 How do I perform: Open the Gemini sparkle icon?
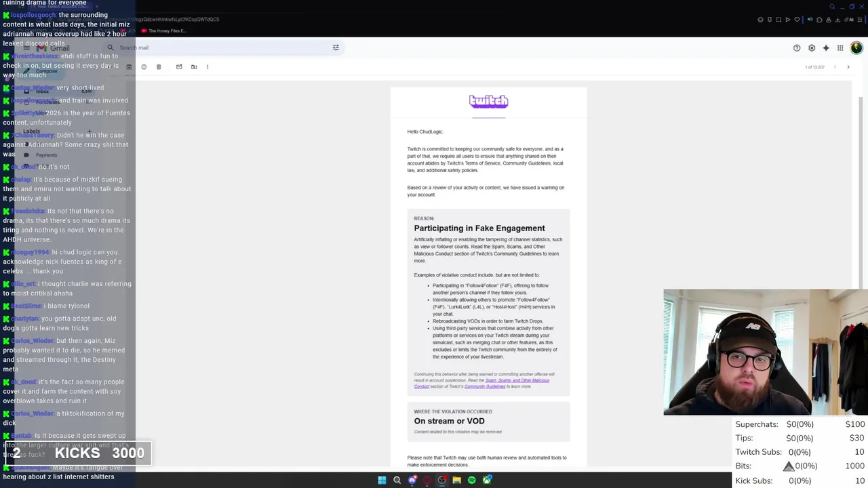[x=826, y=48]
